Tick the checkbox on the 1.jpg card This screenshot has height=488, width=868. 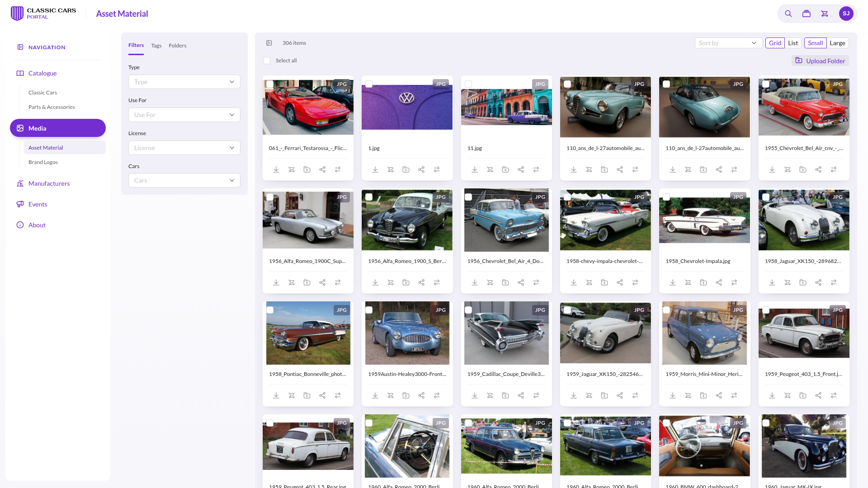point(369,84)
